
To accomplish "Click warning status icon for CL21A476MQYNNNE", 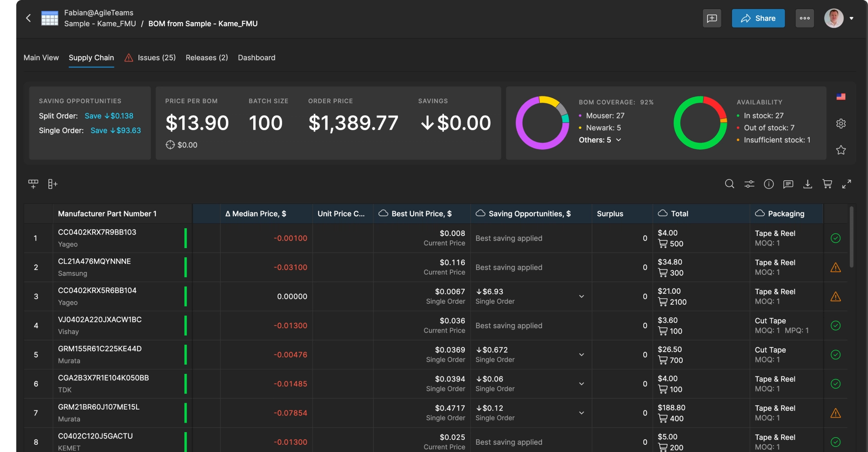I will pos(836,267).
